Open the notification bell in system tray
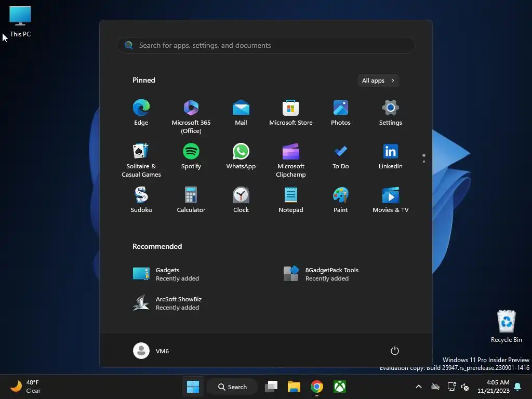This screenshot has height=399, width=532. click(x=517, y=387)
